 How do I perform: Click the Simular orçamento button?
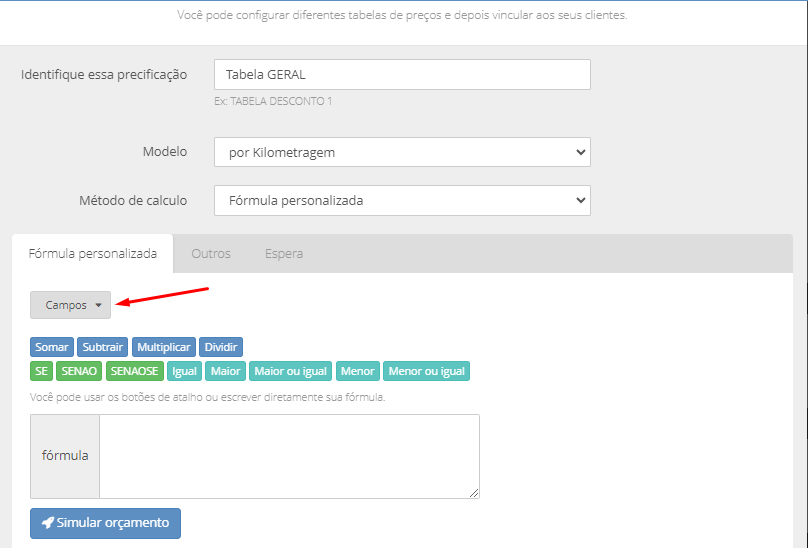point(106,523)
